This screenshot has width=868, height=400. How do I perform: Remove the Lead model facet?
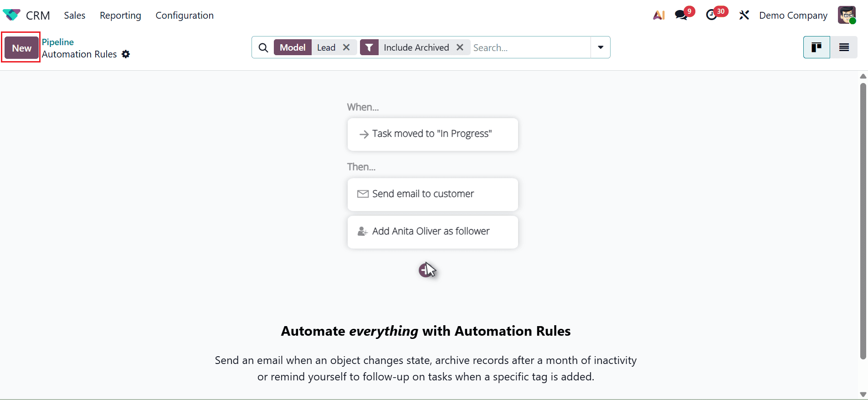point(347,47)
